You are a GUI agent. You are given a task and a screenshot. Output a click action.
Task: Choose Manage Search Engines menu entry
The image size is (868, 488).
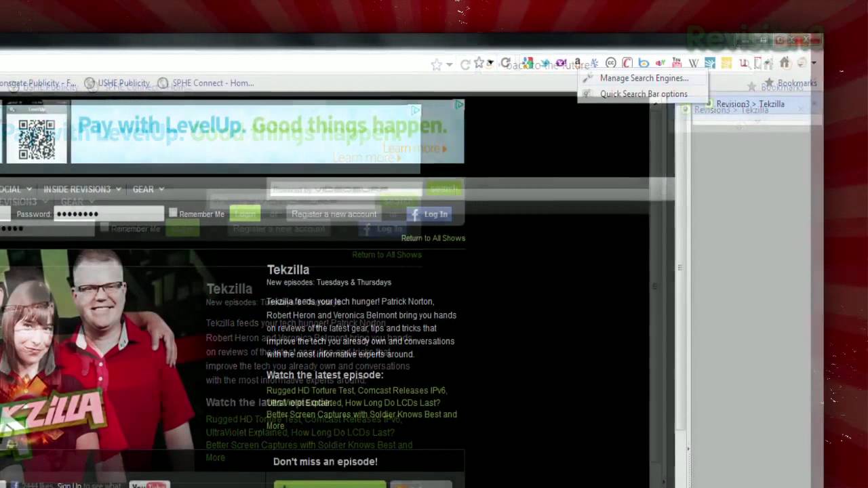click(x=644, y=78)
